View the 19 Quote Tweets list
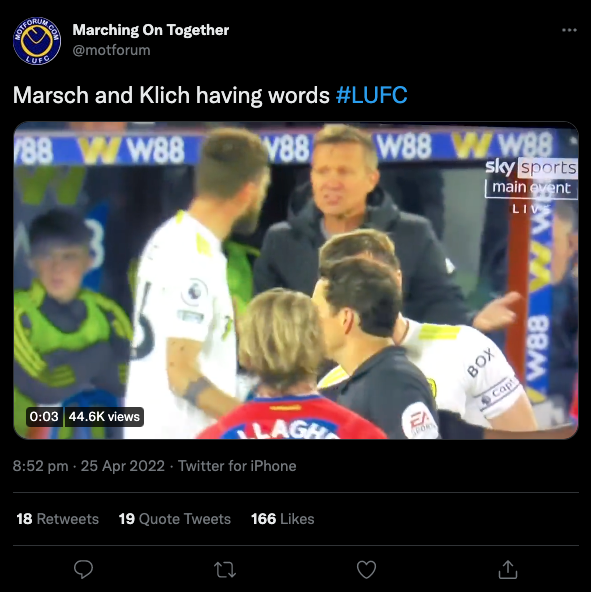 point(175,519)
